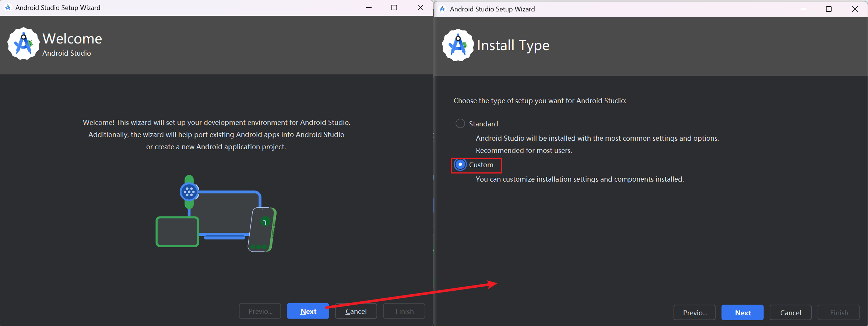Click the devices illustration in Welcome window
Screen dimensions: 868x326
[216, 214]
